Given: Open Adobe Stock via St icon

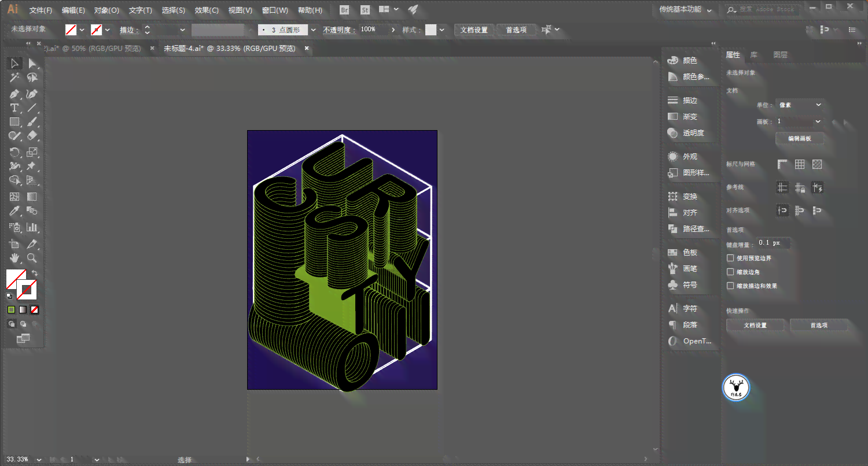Looking at the screenshot, I should point(365,10).
